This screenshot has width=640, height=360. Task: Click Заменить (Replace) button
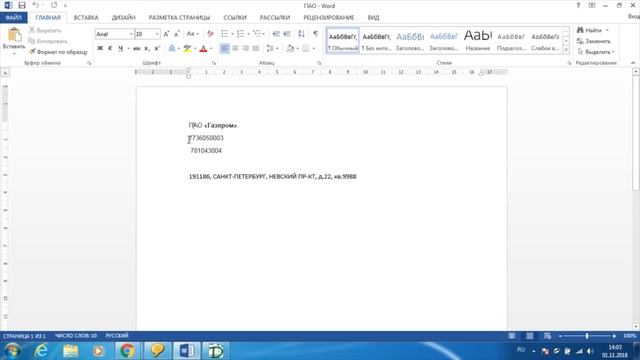pos(594,41)
